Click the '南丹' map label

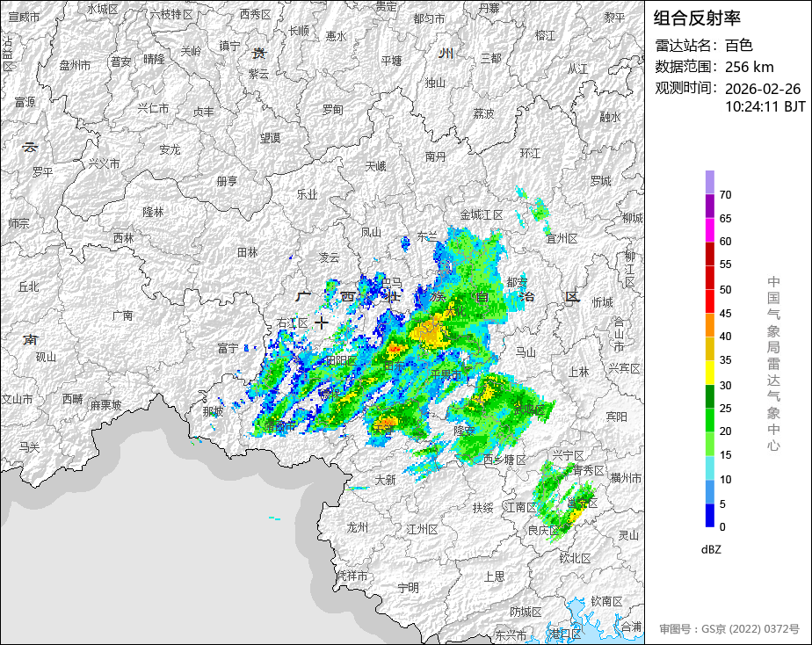(x=435, y=156)
